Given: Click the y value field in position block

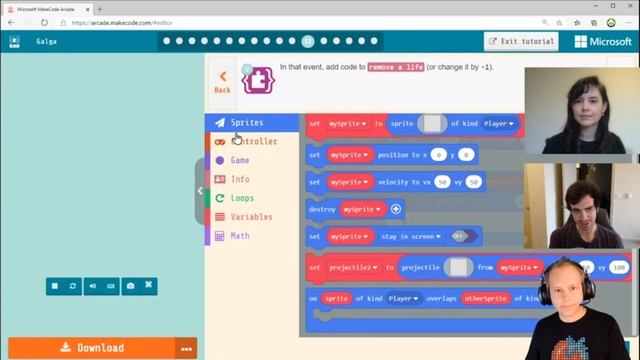Looking at the screenshot, I should pos(466,155).
